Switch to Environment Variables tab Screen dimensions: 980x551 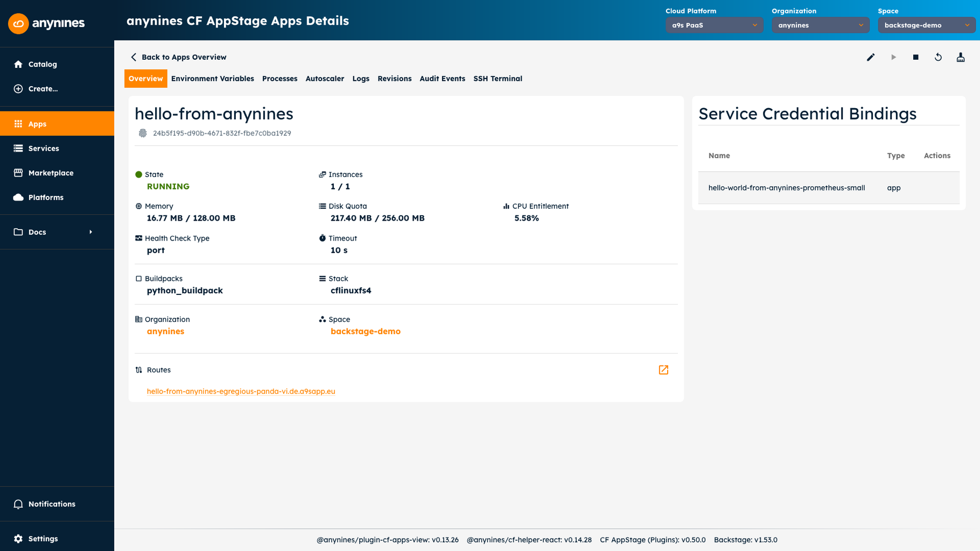click(x=213, y=79)
